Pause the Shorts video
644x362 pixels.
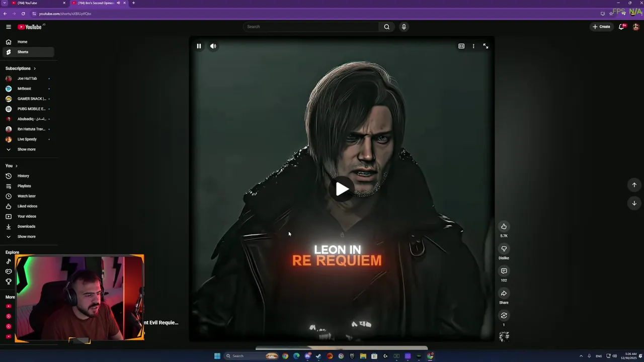(199, 46)
